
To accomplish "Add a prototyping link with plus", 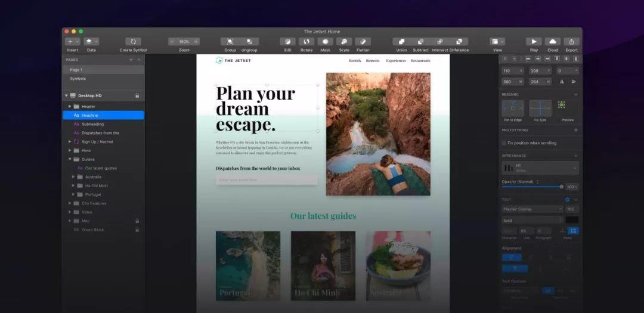I will (576, 130).
